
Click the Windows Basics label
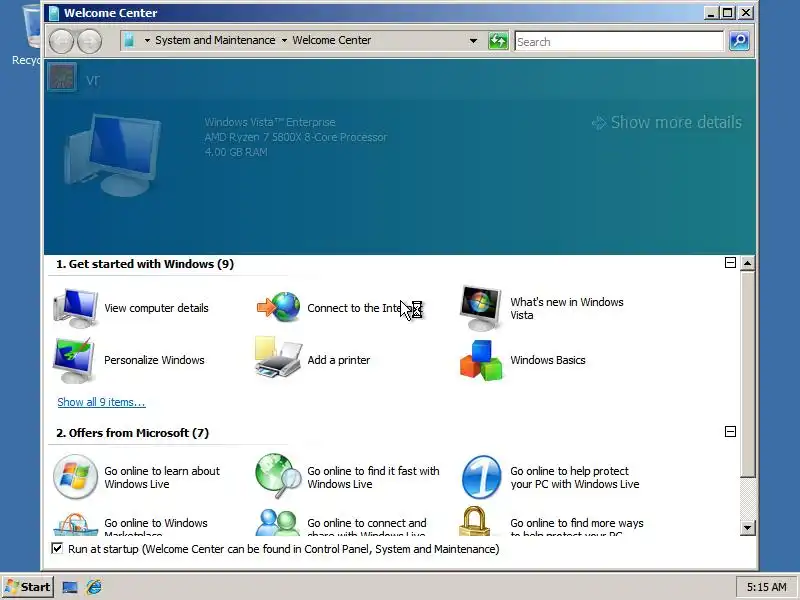[548, 360]
